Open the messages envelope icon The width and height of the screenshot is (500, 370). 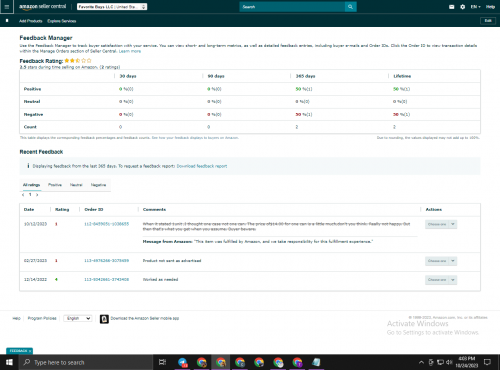451,7
